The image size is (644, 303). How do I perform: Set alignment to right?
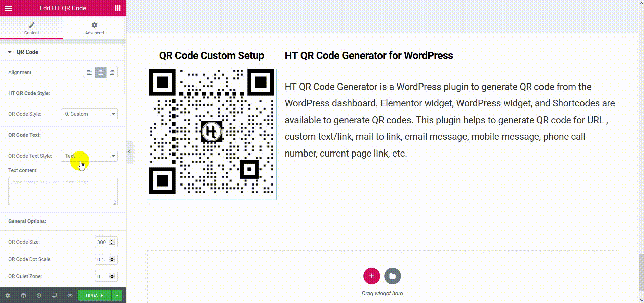[x=112, y=72]
